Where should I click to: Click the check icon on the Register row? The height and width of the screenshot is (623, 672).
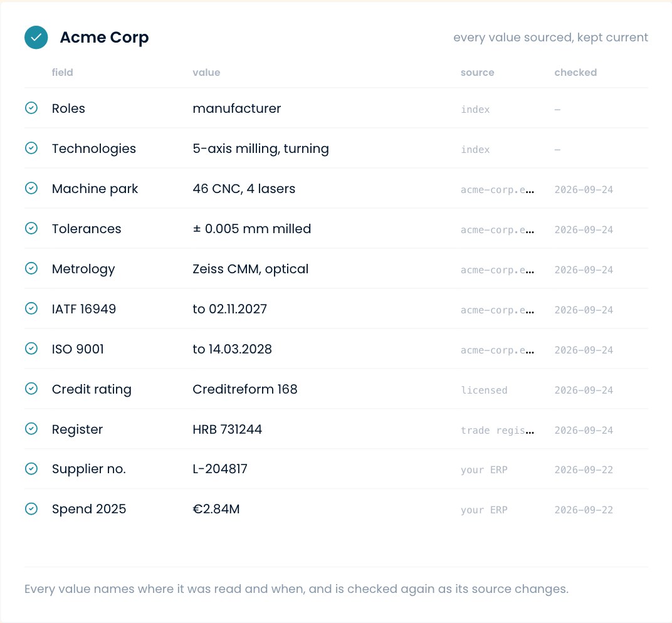pyautogui.click(x=31, y=429)
